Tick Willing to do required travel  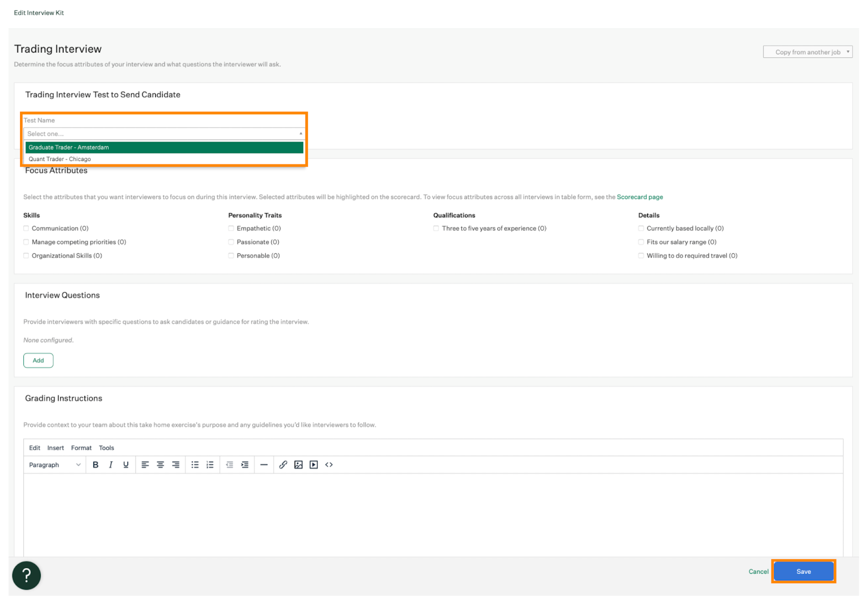(x=641, y=255)
